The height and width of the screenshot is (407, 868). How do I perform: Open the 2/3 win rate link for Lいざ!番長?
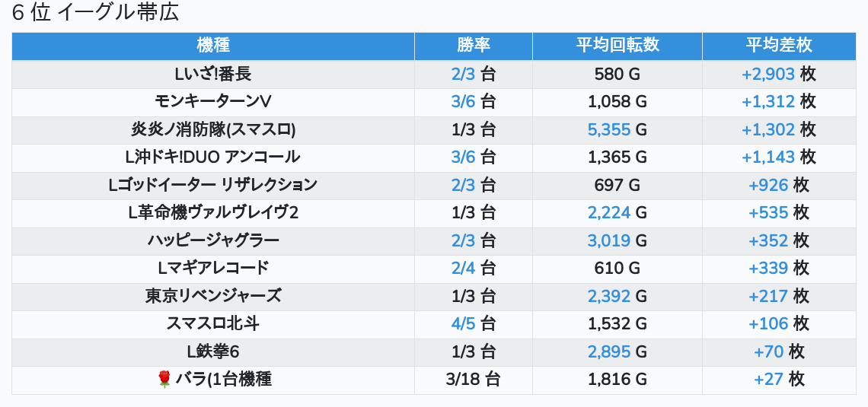click(x=463, y=74)
